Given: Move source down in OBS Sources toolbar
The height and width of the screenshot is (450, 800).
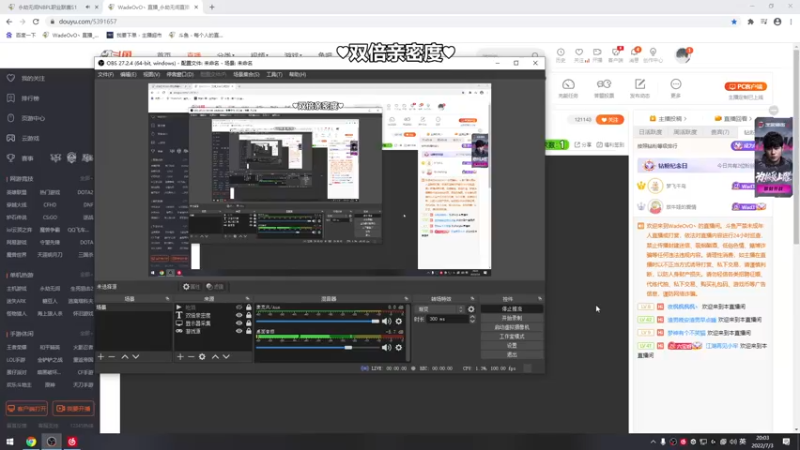Looking at the screenshot, I should pos(226,357).
